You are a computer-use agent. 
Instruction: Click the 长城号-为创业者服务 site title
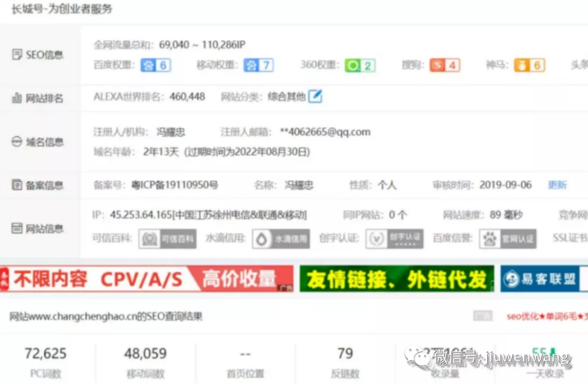pyautogui.click(x=62, y=9)
